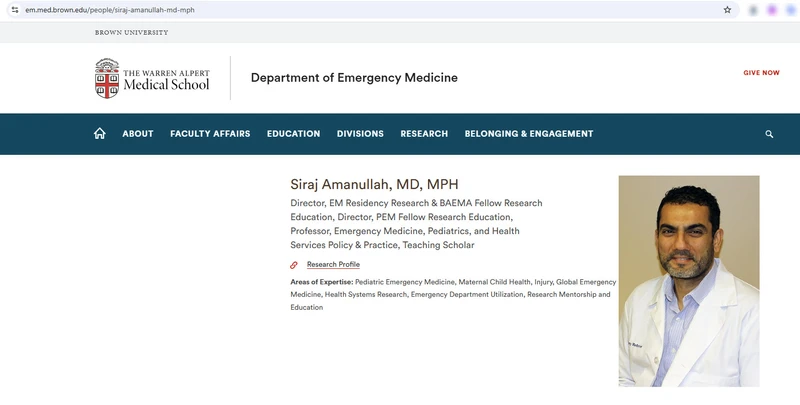Click the Warren Alpert Medical School logo
This screenshot has height=405, width=800.
pyautogui.click(x=152, y=78)
